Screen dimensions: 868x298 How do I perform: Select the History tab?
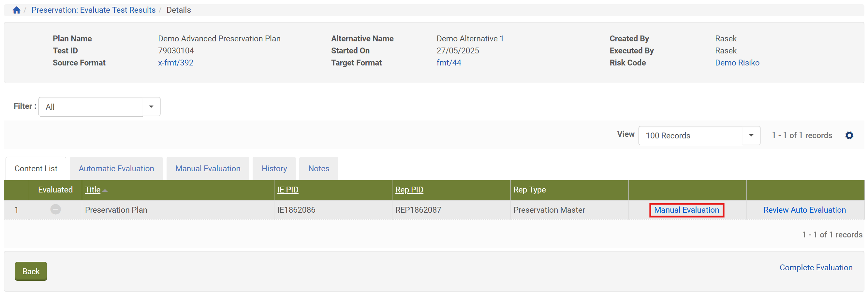click(x=274, y=168)
